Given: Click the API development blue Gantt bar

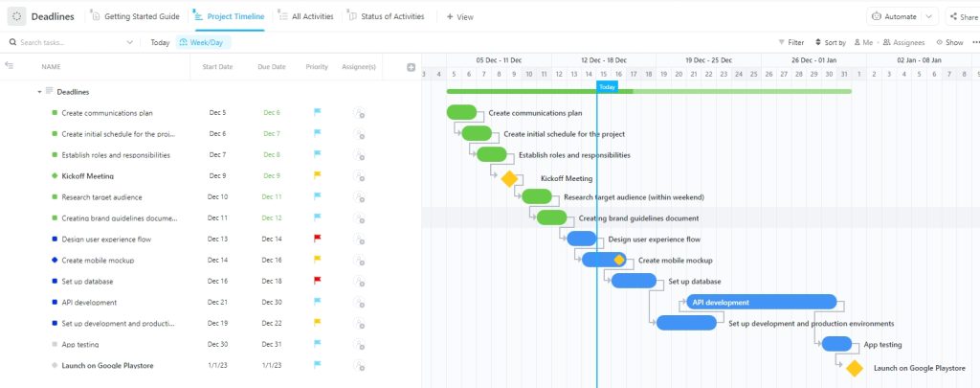Looking at the screenshot, I should 761,302.
